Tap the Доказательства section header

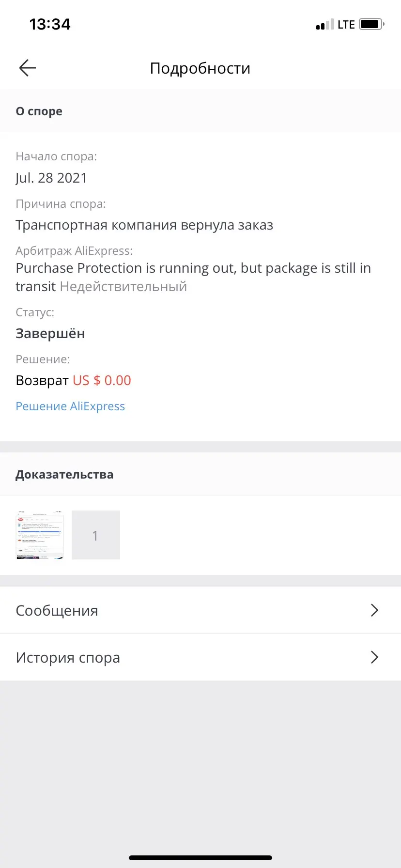pos(64,474)
